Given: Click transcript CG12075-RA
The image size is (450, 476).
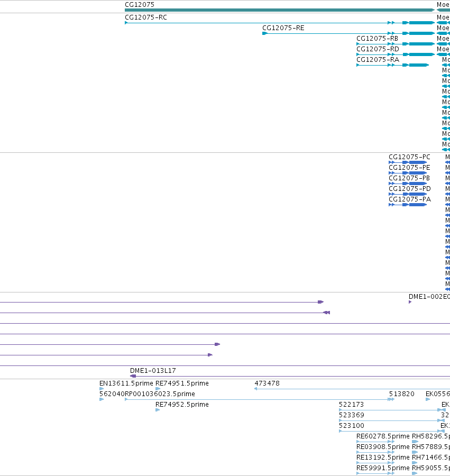Looking at the screenshot, I should 378,60.
